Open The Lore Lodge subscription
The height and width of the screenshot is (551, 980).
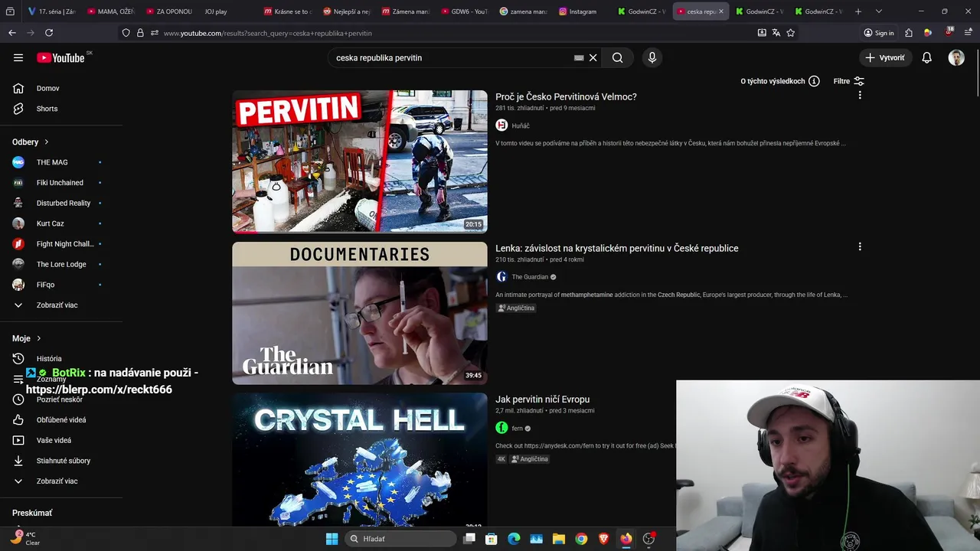tap(61, 264)
